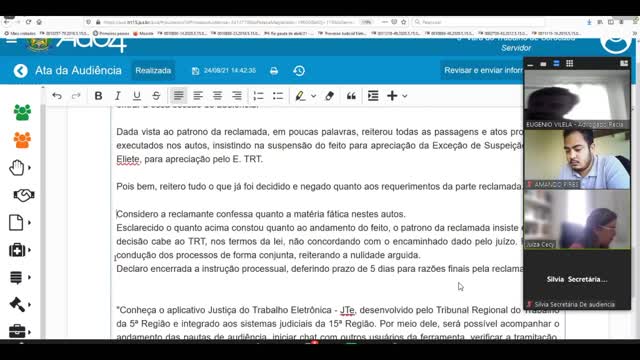Open the orange people group icon
640x360 pixels.
click(22, 140)
